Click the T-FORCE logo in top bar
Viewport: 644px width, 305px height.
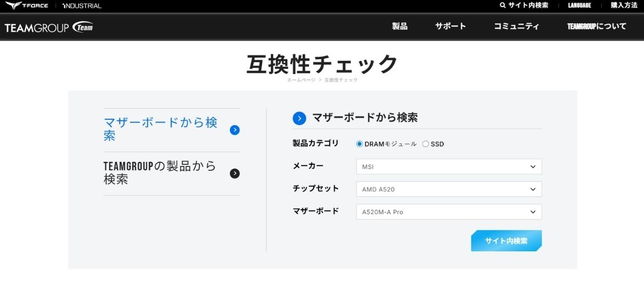coord(27,6)
